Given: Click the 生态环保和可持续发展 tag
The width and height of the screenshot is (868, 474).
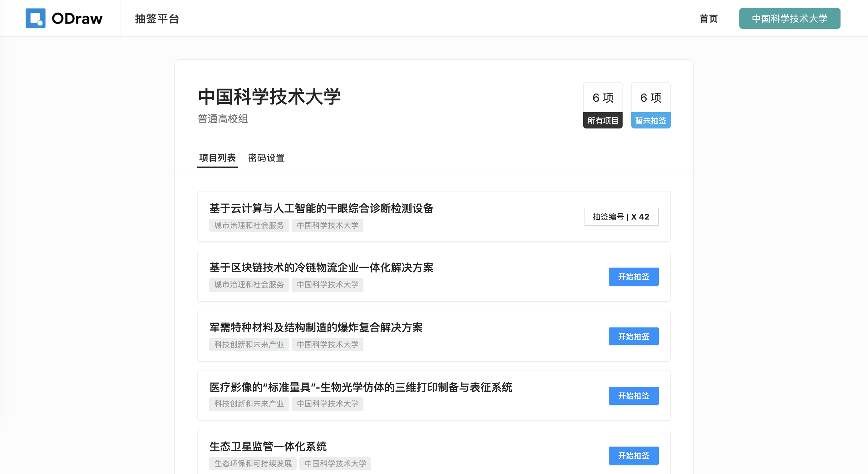Looking at the screenshot, I should tap(253, 464).
